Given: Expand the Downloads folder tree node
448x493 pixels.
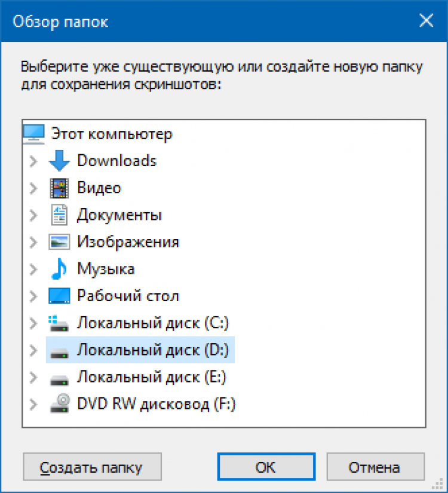Looking at the screenshot, I should [33, 161].
